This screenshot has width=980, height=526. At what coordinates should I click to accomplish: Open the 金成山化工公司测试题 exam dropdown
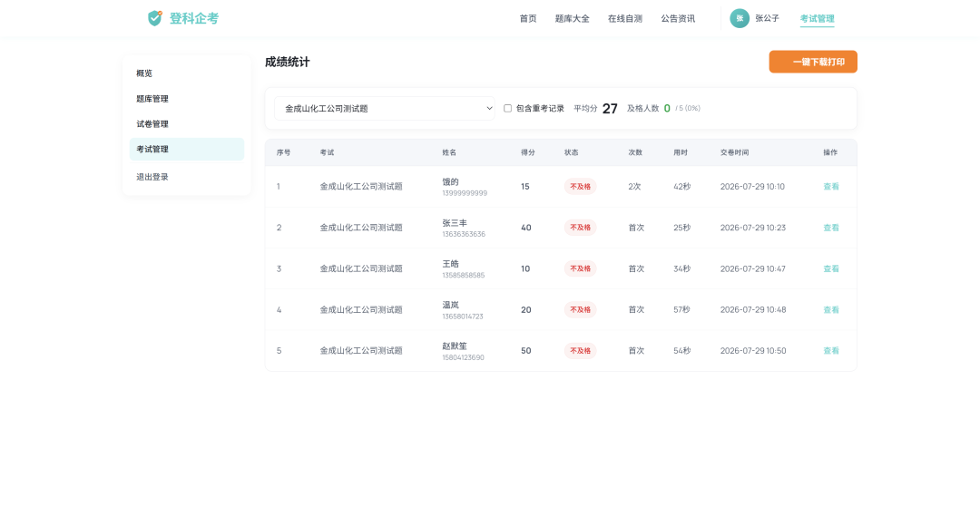pos(385,108)
